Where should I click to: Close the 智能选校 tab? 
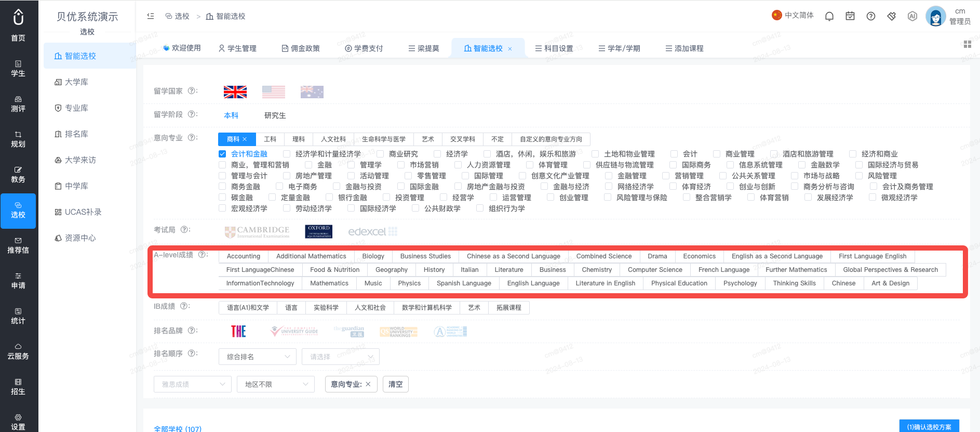tap(510, 49)
